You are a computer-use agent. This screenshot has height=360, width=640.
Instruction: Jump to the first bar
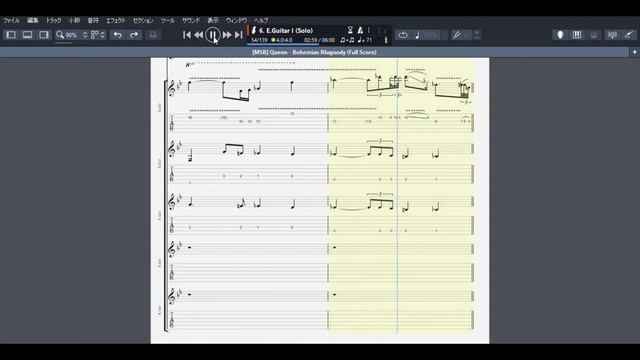click(187, 35)
